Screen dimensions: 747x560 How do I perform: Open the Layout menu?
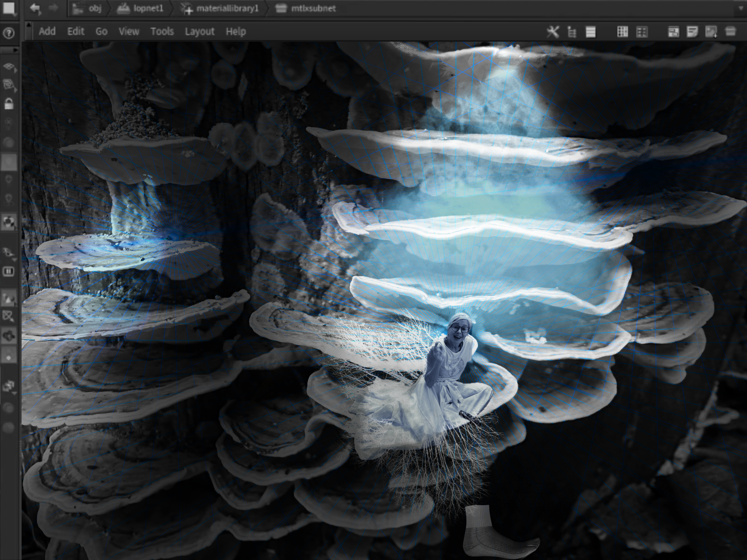click(200, 32)
